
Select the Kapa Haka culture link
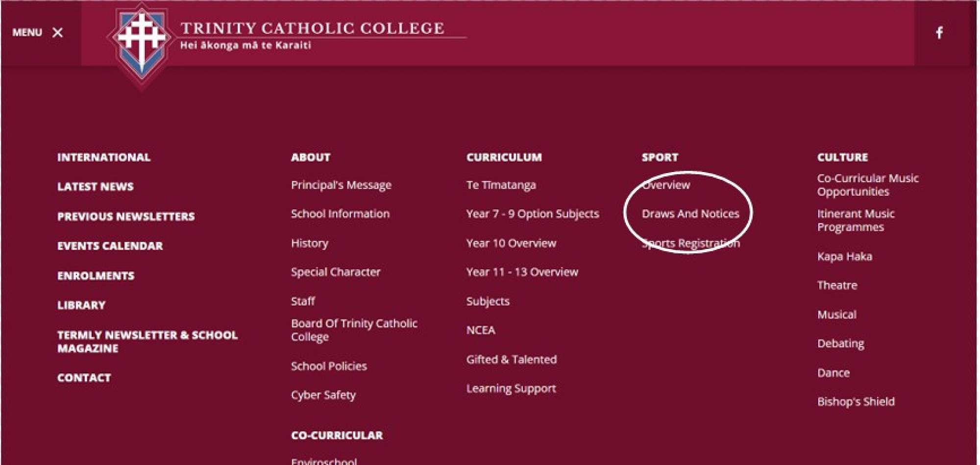pyautogui.click(x=844, y=256)
